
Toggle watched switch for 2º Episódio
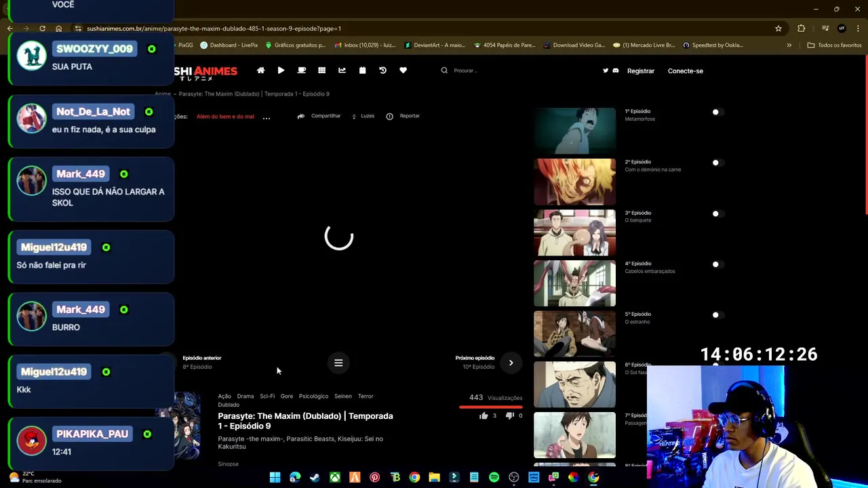coord(717,163)
